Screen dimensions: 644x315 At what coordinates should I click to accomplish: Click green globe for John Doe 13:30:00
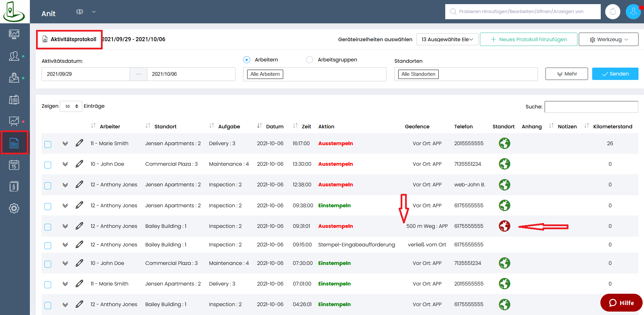(x=504, y=164)
